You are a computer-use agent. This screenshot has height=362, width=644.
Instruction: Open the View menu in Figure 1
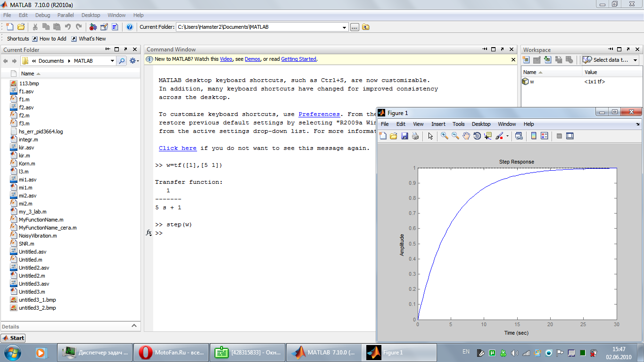click(418, 124)
